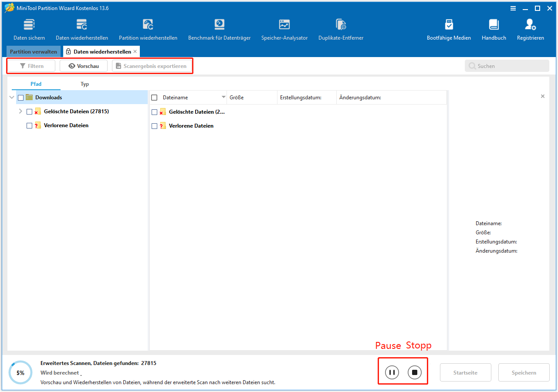Select Gelöschte Dateien (27815) in tree
Viewport: 558px width, 392px height.
pyautogui.click(x=76, y=112)
